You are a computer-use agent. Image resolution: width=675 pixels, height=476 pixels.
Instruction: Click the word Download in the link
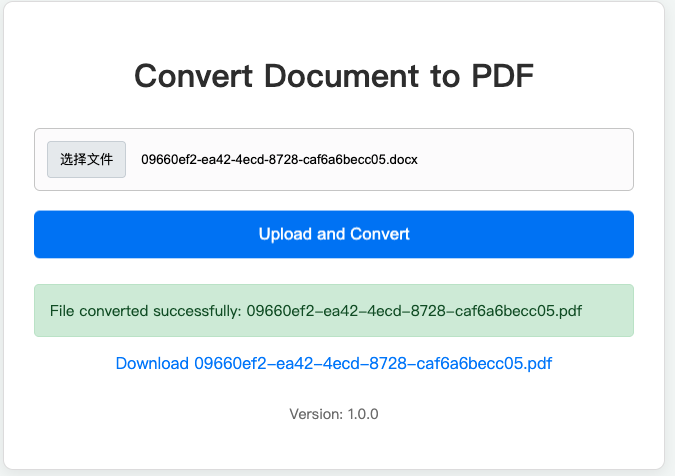tap(152, 363)
